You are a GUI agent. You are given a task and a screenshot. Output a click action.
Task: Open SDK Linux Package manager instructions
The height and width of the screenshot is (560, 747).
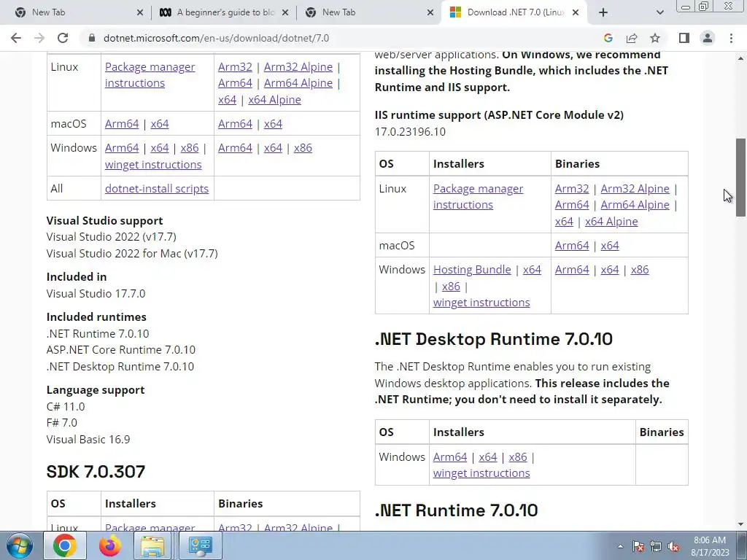(150, 75)
